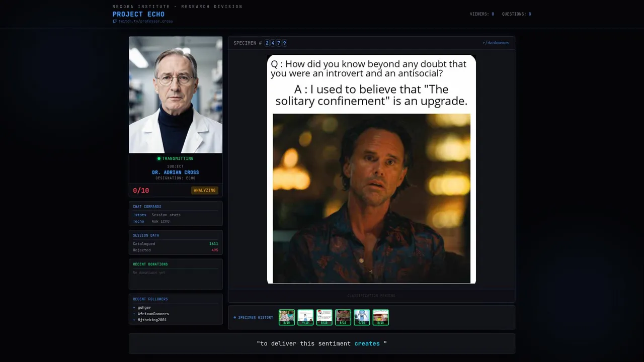Click the VIEWERS: 0 counter
644x362 pixels.
pos(482,14)
